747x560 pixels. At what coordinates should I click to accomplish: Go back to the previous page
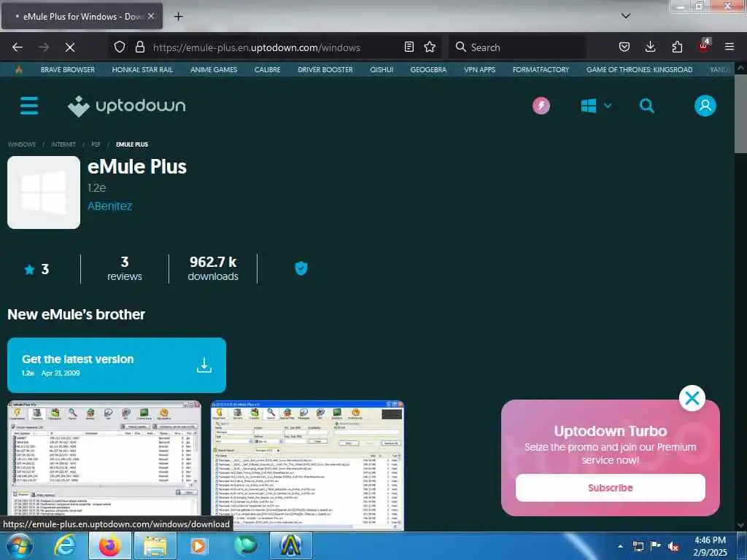[x=18, y=47]
